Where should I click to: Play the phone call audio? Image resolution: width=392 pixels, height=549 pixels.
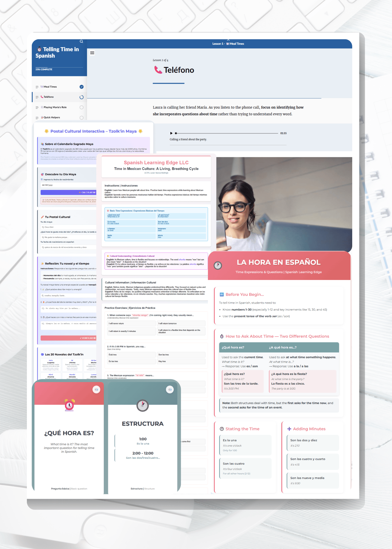[171, 133]
